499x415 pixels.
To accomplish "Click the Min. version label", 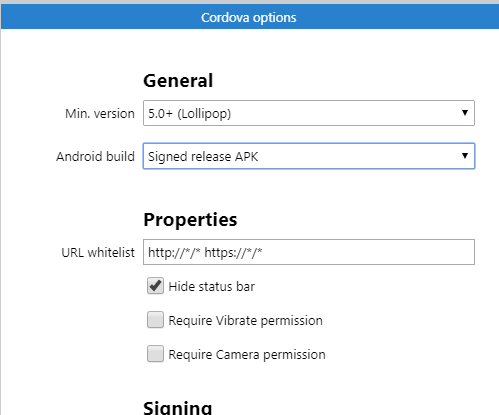I will [x=100, y=114].
